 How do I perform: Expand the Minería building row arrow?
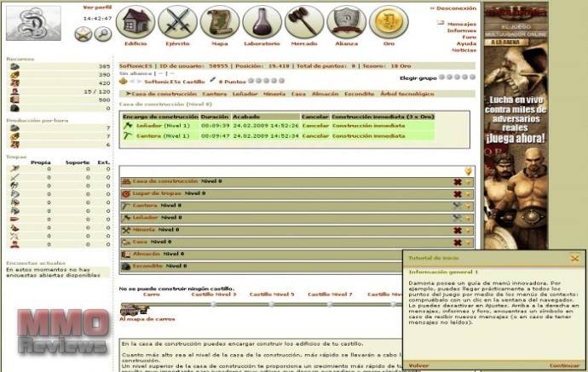coord(468,230)
